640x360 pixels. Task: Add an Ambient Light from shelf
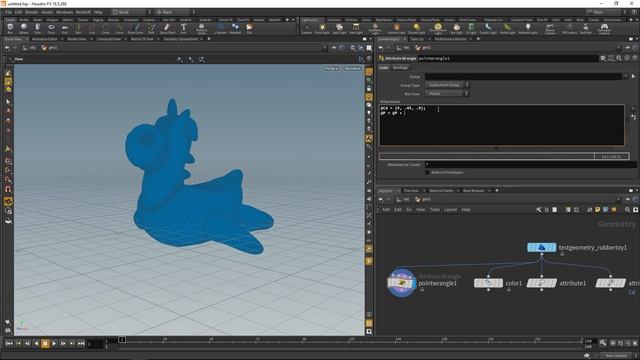pos(528,29)
